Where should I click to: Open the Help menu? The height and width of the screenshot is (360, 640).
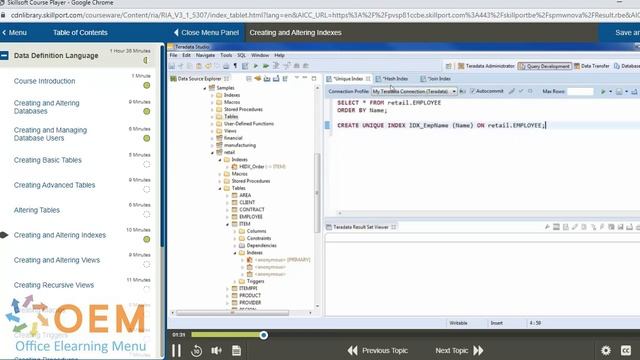[279, 55]
